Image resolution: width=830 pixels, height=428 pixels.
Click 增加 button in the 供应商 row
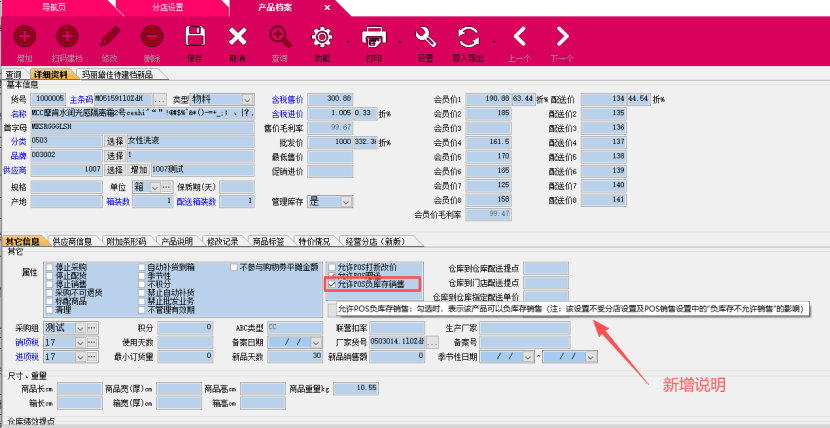(x=139, y=170)
